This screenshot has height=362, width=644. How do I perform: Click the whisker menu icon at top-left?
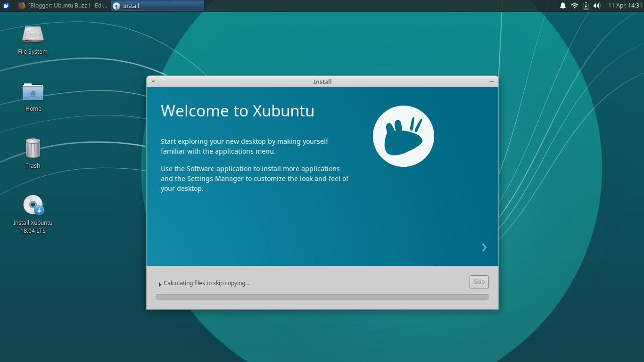click(5, 6)
